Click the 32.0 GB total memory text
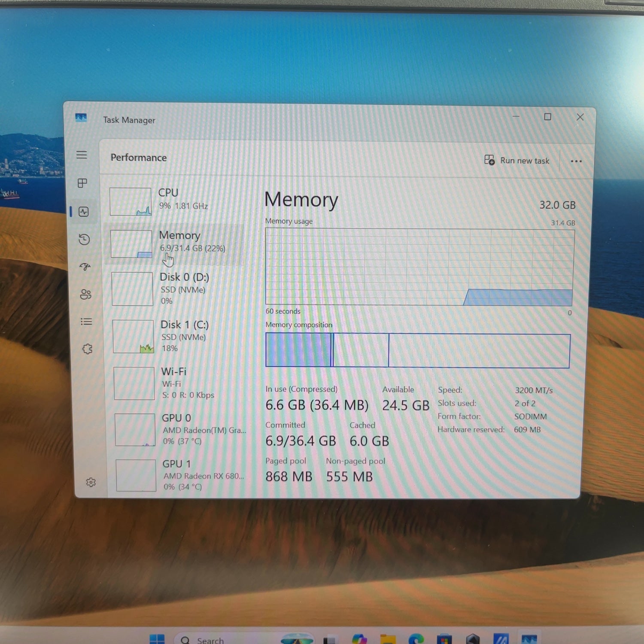The image size is (644, 644). [x=557, y=205]
